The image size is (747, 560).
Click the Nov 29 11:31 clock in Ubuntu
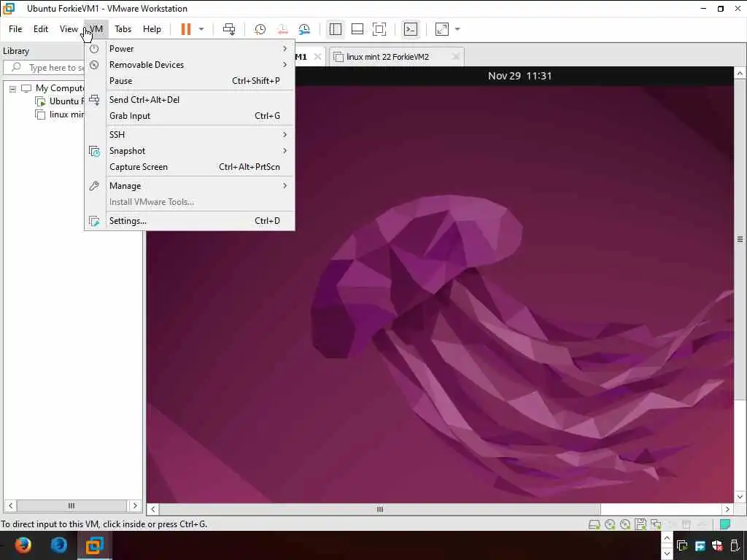tap(519, 76)
